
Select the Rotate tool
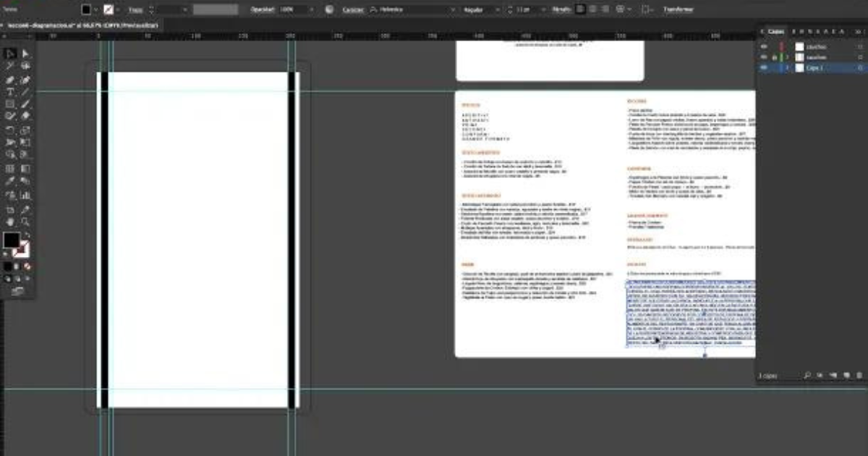tap(10, 130)
